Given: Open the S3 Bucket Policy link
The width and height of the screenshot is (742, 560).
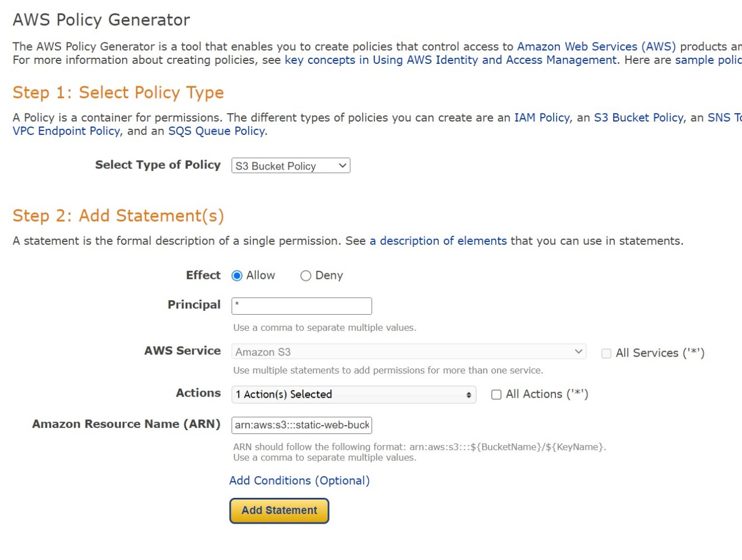Looking at the screenshot, I should click(638, 118).
